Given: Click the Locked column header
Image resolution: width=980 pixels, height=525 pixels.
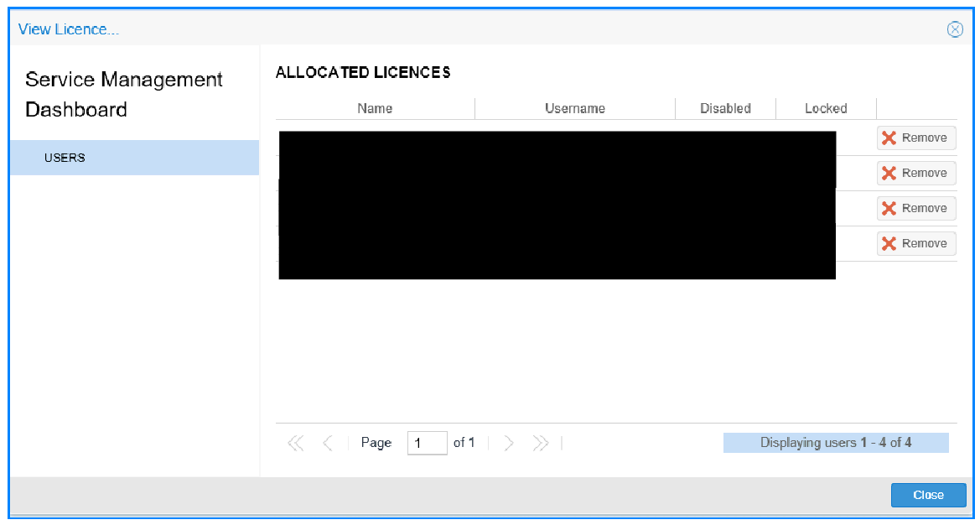Looking at the screenshot, I should pyautogui.click(x=826, y=108).
